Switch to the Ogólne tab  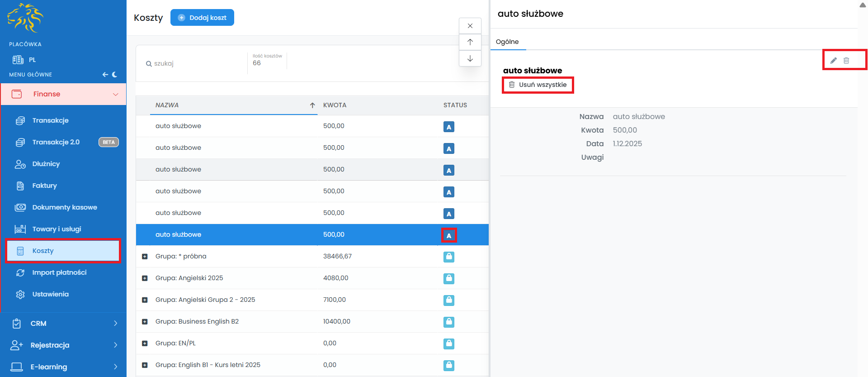(507, 42)
